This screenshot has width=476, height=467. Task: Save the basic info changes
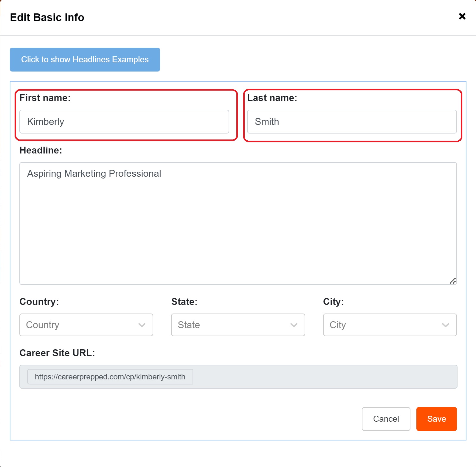[x=436, y=419]
